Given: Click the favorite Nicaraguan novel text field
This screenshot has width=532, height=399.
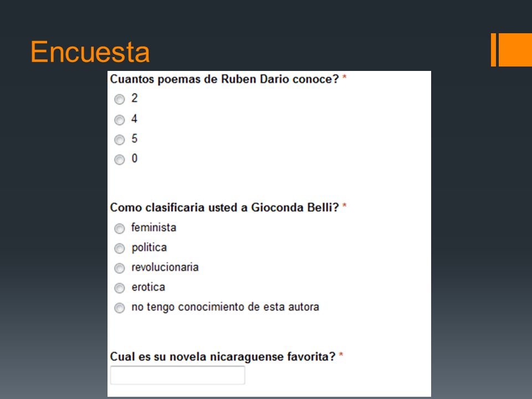Looking at the screenshot, I should [x=177, y=375].
